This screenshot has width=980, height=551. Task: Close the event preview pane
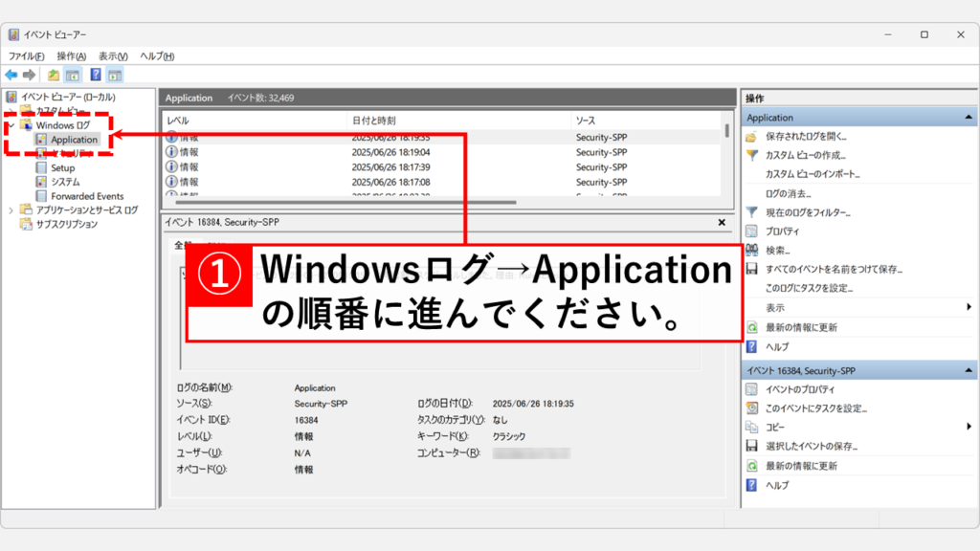[723, 222]
